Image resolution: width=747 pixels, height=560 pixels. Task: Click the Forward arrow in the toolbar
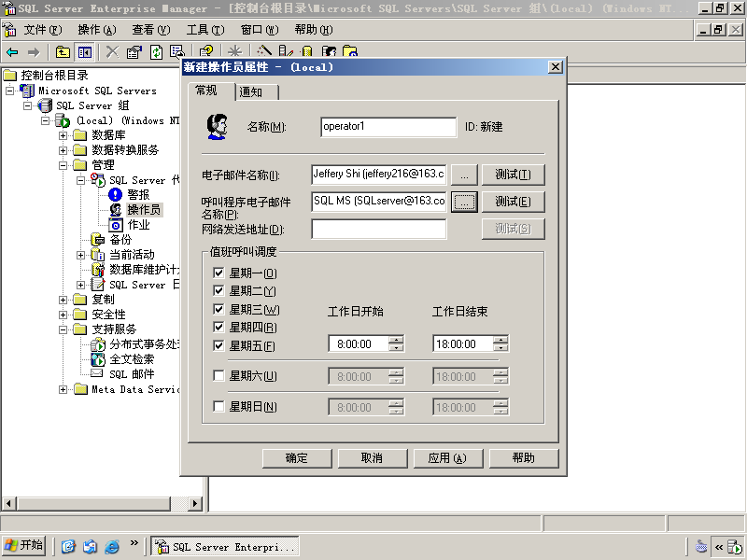point(34,52)
